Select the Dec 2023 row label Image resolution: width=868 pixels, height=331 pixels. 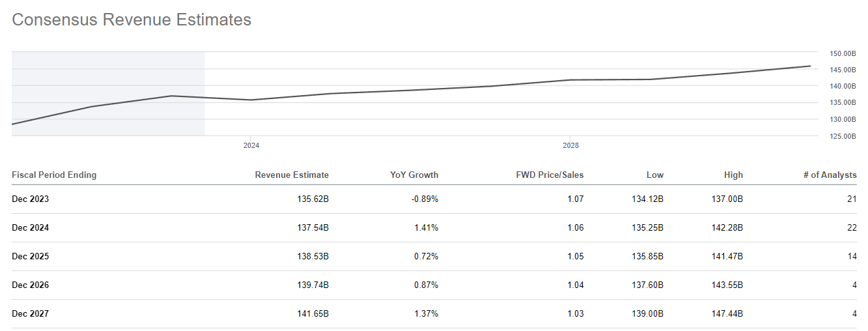tap(31, 199)
